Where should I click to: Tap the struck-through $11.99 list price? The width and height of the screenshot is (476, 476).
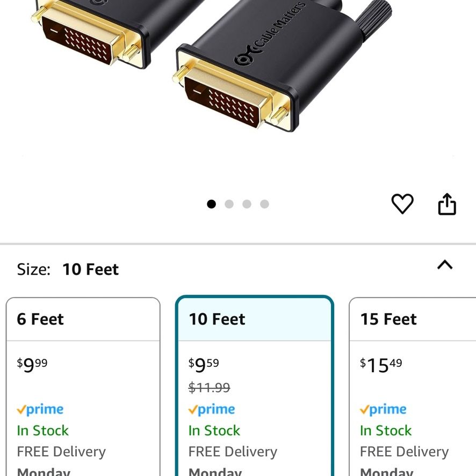tap(209, 388)
